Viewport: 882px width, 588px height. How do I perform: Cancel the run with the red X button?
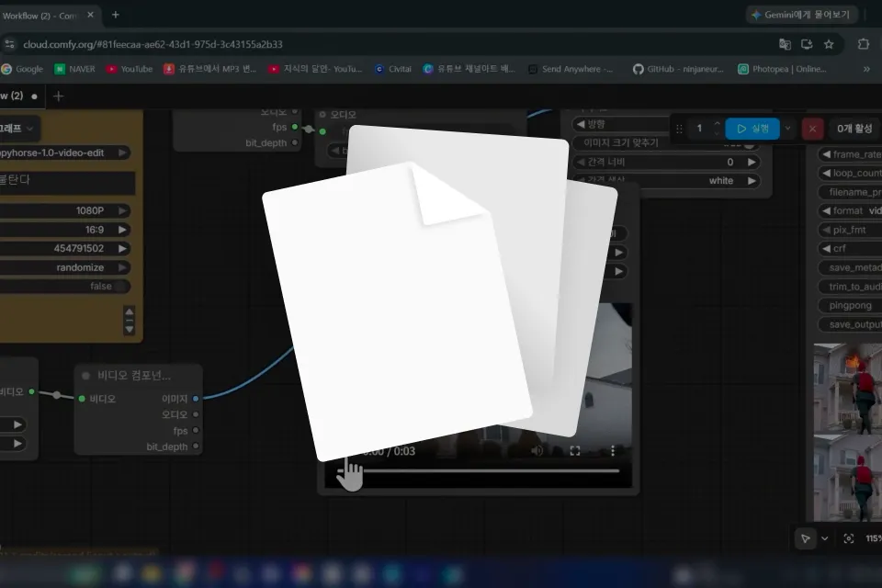click(812, 129)
